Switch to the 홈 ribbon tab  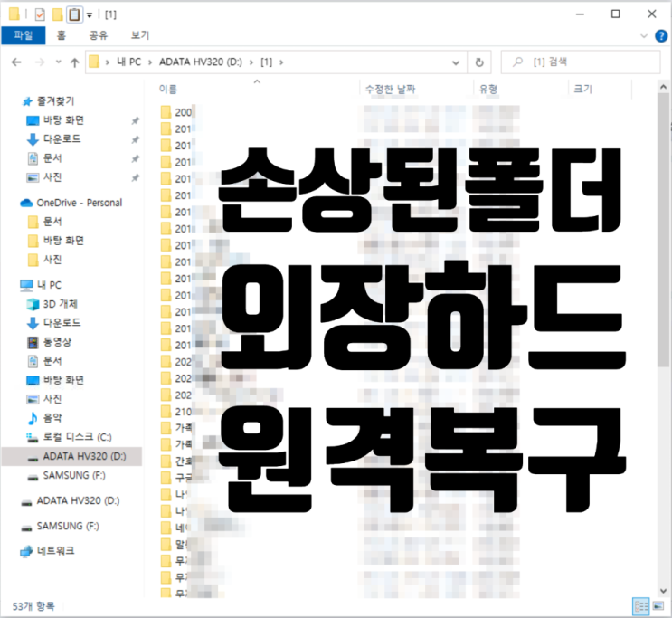click(x=62, y=35)
